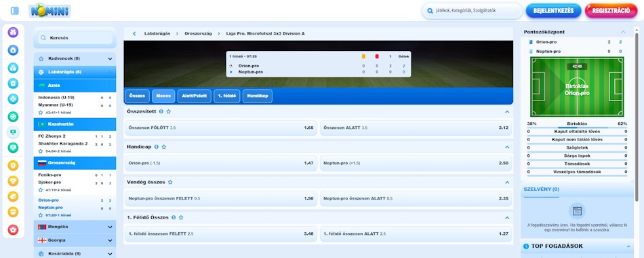Select the 1. félidő market tab
644x258 pixels.
[x=226, y=96]
